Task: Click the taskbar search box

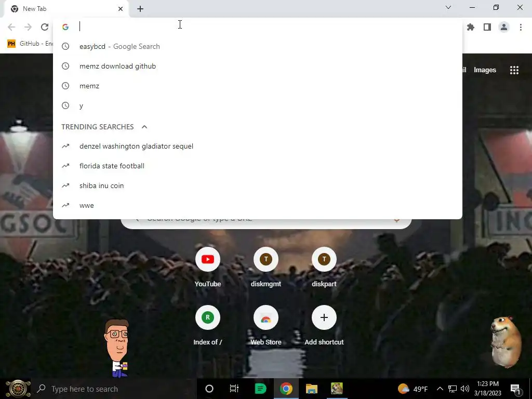Action: (114, 389)
